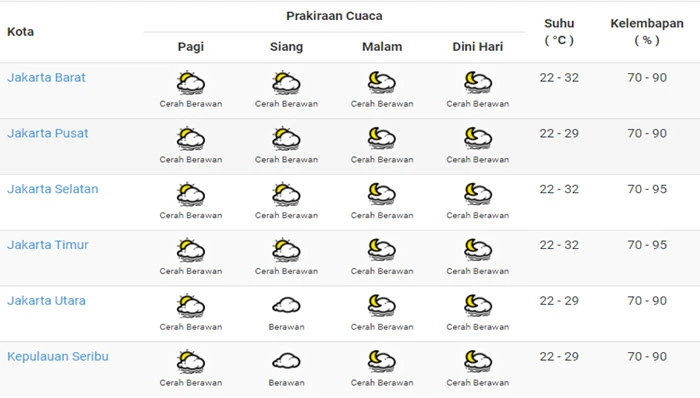Open the Jakarta Selatan city link
This screenshot has height=398, width=700.
click(53, 189)
